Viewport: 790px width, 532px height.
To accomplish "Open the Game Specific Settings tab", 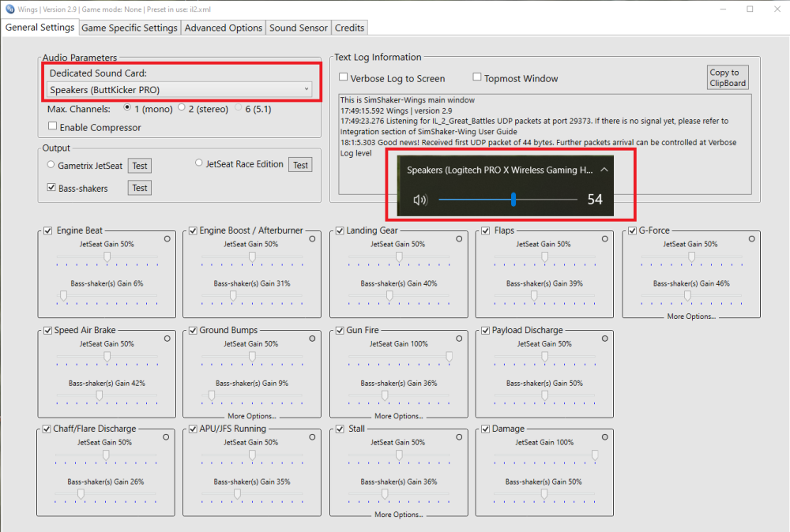I will pyautogui.click(x=130, y=28).
